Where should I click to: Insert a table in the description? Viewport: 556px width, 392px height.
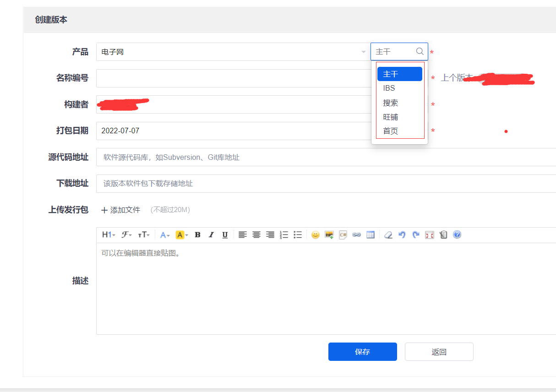coord(371,235)
